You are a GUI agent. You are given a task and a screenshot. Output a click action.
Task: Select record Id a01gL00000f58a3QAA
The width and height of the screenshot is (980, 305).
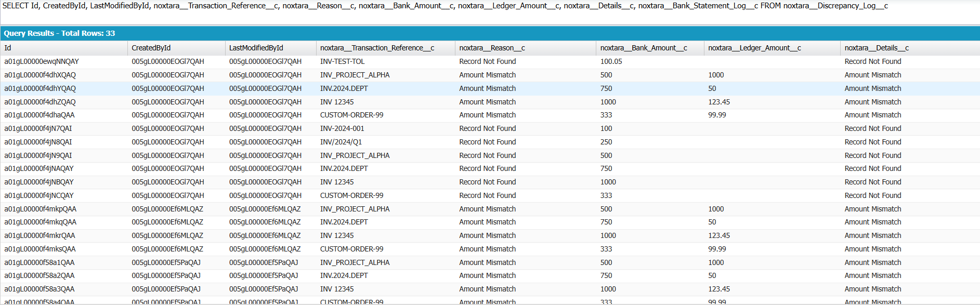(x=40, y=289)
